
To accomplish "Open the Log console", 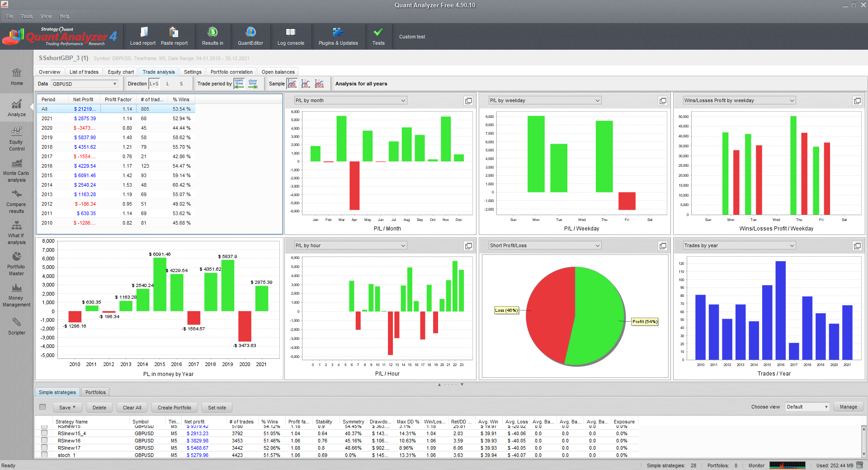I will (x=291, y=36).
